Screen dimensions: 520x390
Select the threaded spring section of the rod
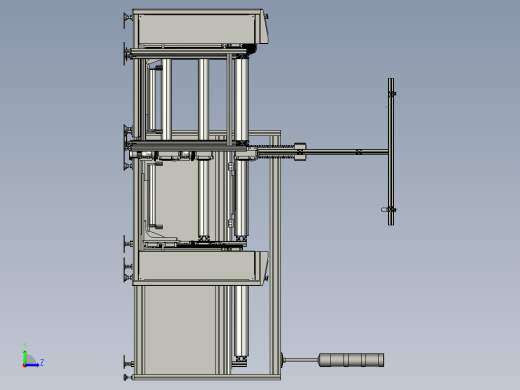click(276, 152)
